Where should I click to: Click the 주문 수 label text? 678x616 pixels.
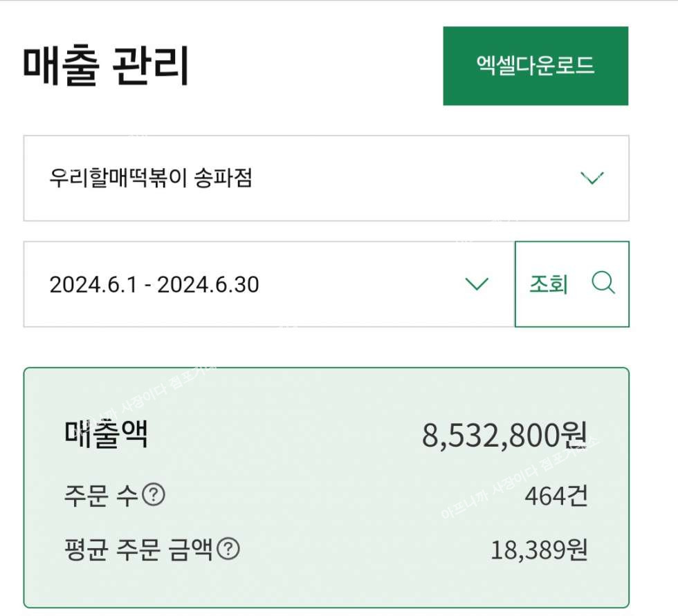101,496
